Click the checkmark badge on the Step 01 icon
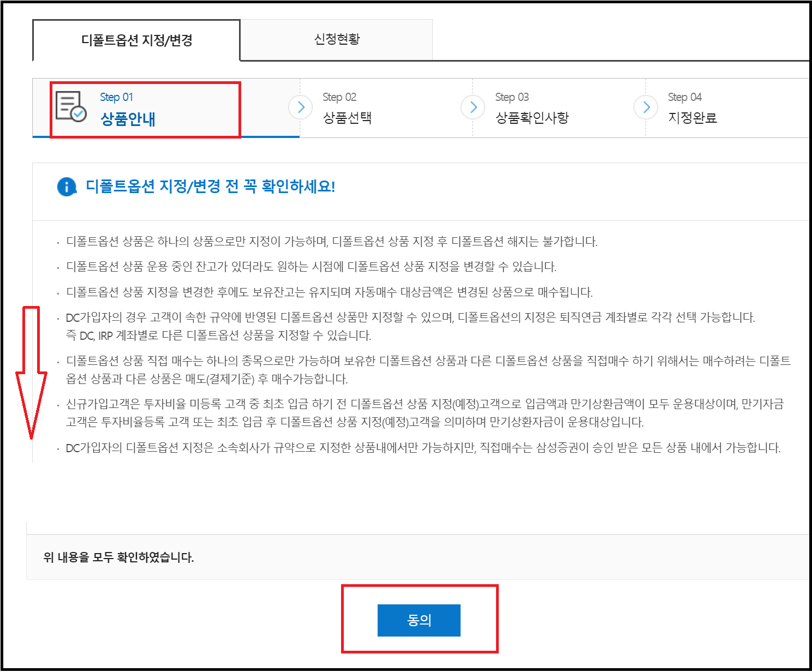Image resolution: width=812 pixels, height=672 pixels. click(x=78, y=114)
